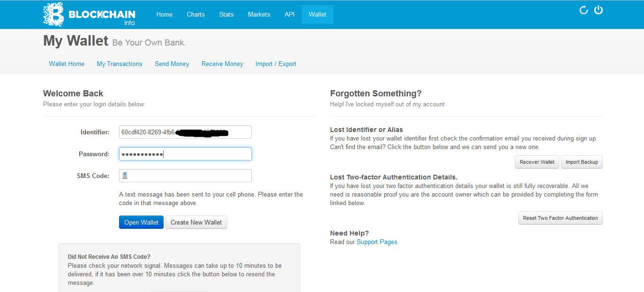The image size is (644, 292).
Task: Click the power logout icon
Action: click(x=598, y=9)
